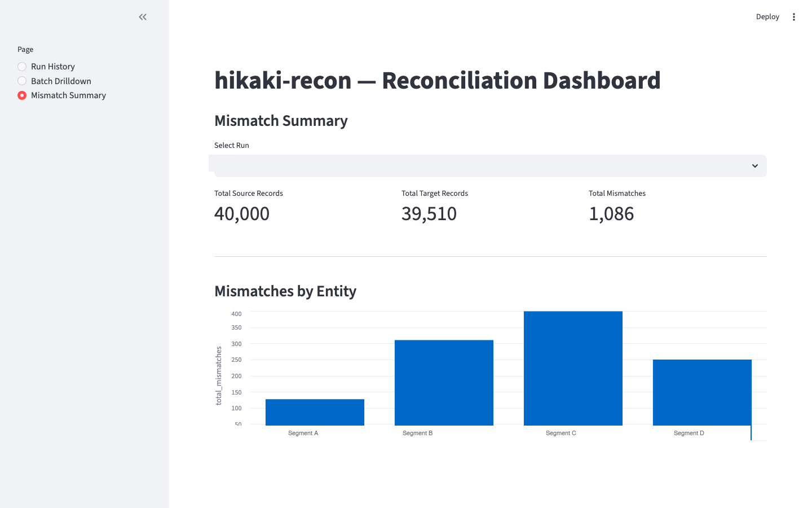Click the Segment A axis label
The image size is (812, 508).
click(303, 433)
